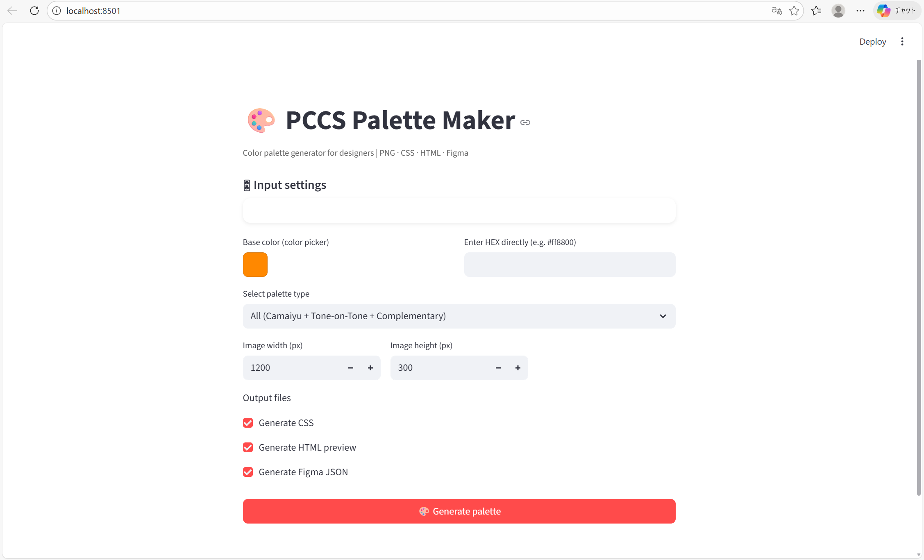The height and width of the screenshot is (560, 924).
Task: Increase image width with plus button
Action: (x=370, y=368)
